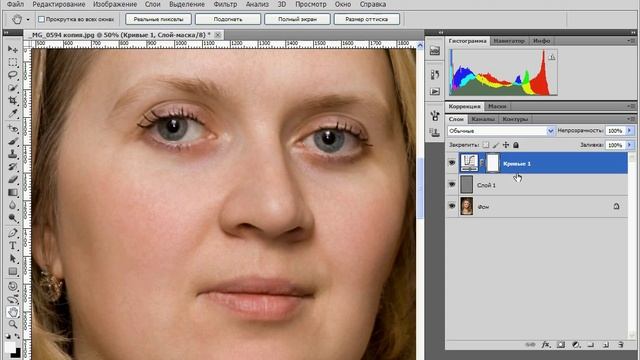Create a new layer icon
The image size is (640, 360).
point(606,345)
